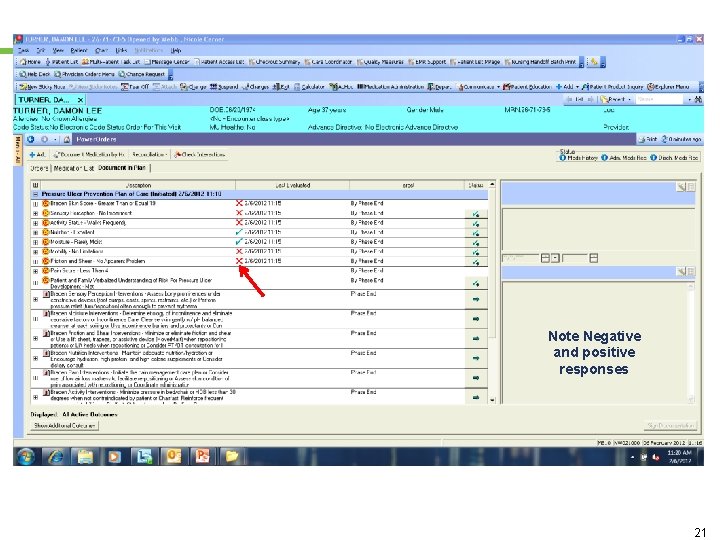720x540 pixels.
Task: Click AdHoc charting button
Action: click(x=341, y=86)
